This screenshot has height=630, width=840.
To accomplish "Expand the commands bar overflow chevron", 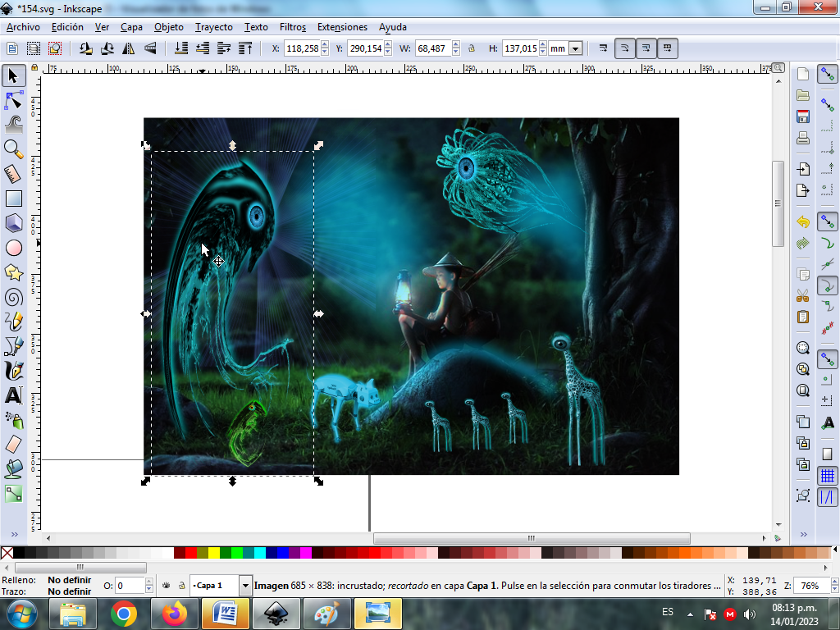I will click(804, 534).
